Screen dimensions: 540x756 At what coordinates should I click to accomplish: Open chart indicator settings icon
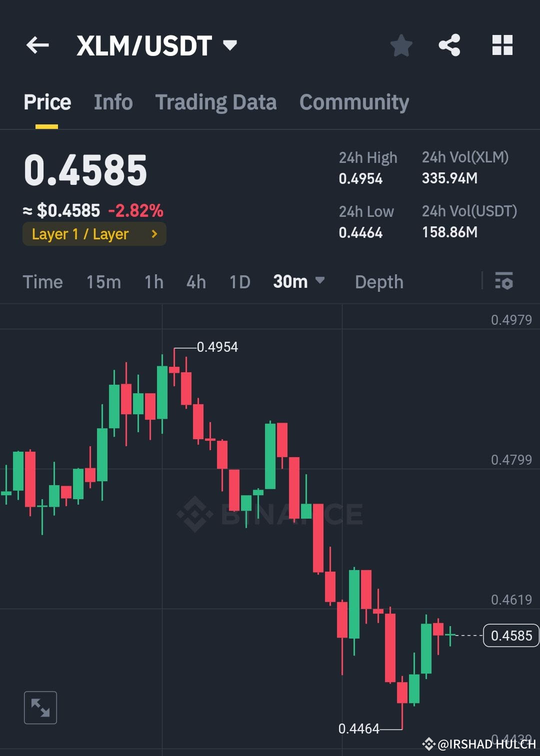click(504, 282)
